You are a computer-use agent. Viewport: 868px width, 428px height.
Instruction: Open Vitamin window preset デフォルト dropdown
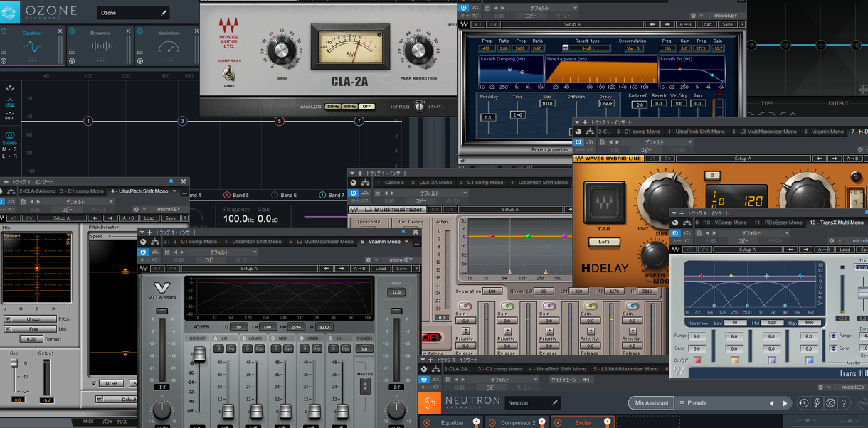click(x=219, y=252)
